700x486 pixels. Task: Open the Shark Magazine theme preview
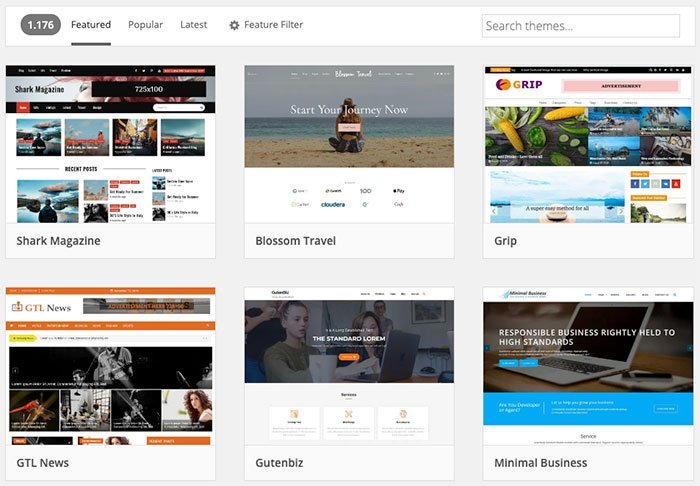tap(110, 144)
